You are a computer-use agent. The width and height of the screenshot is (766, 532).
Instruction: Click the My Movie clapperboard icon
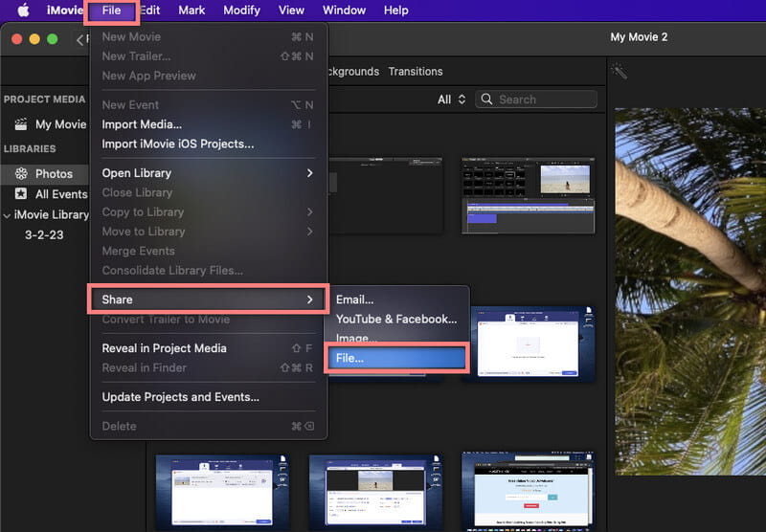pyautogui.click(x=21, y=124)
